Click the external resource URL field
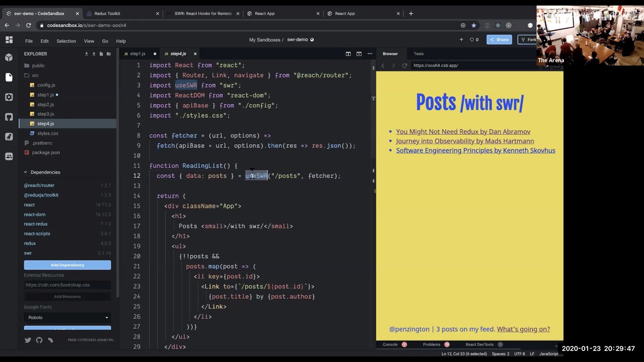Viewport: 644px width, 362px height. point(67,285)
